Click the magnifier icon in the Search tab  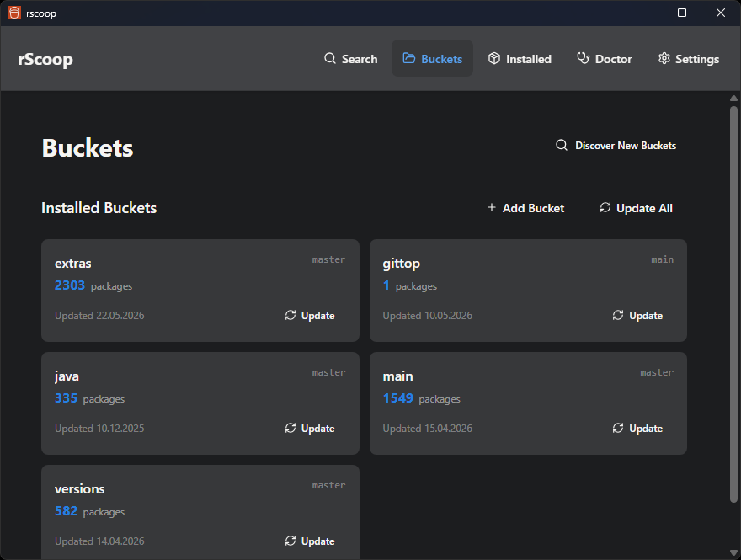(330, 59)
